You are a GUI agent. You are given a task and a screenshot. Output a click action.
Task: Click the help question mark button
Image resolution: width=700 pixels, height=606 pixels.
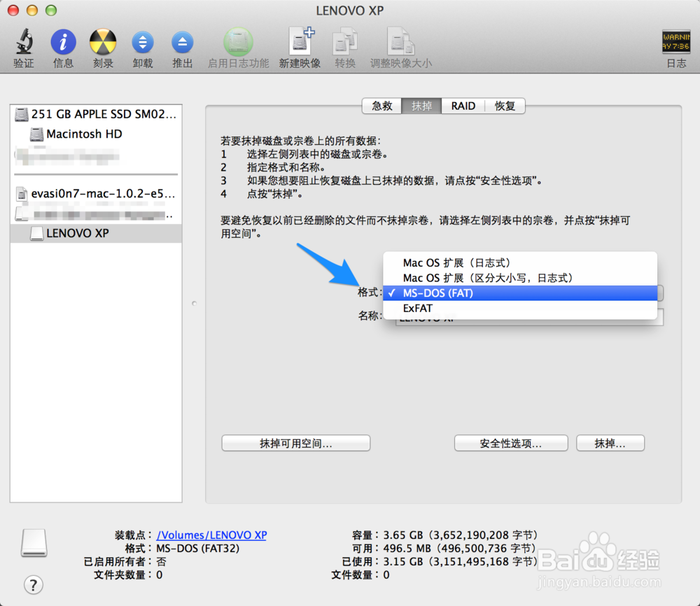34,584
